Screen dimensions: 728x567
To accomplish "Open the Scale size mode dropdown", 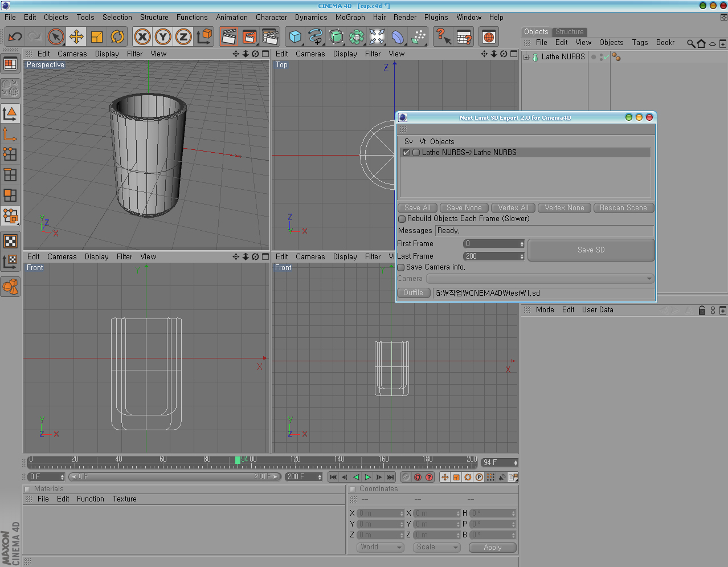I will click(437, 547).
